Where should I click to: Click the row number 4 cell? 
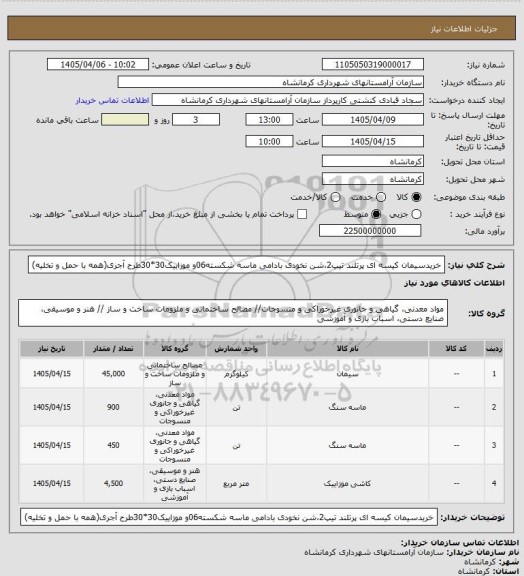(x=494, y=484)
